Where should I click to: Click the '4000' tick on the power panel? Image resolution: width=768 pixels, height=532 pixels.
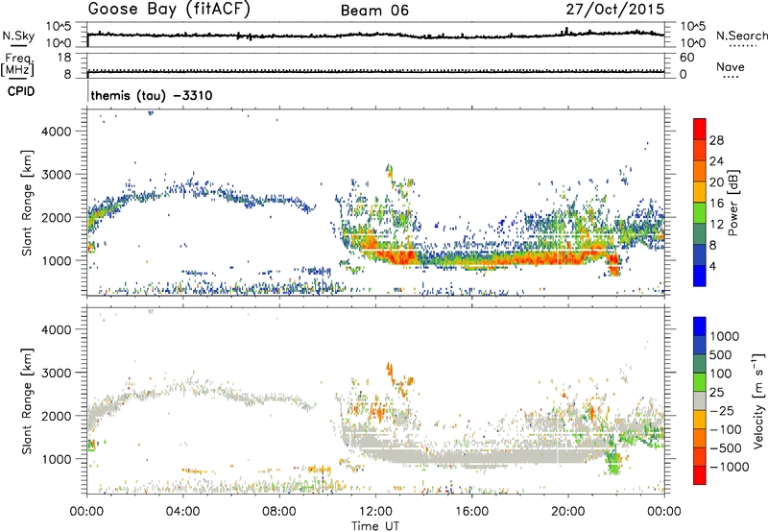(x=57, y=132)
